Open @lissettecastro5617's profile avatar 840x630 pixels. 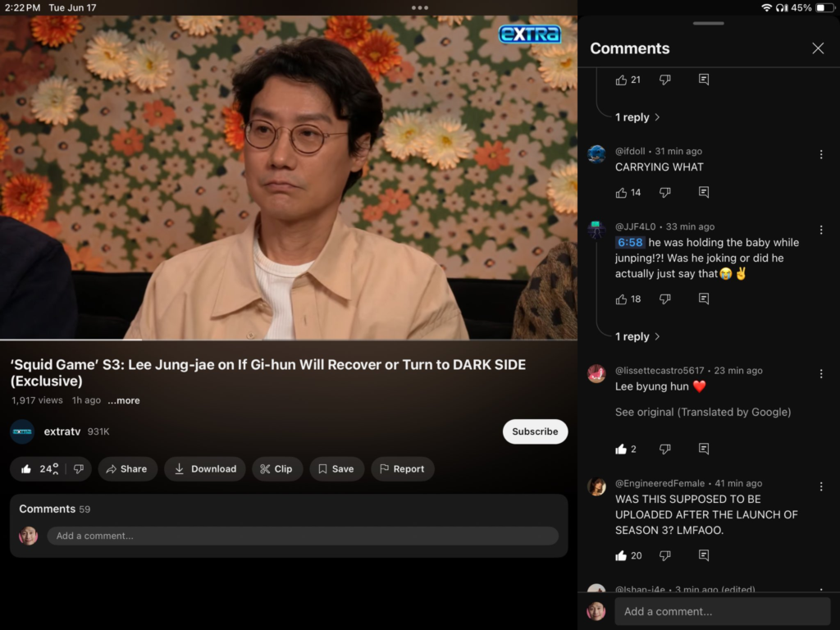(596, 374)
